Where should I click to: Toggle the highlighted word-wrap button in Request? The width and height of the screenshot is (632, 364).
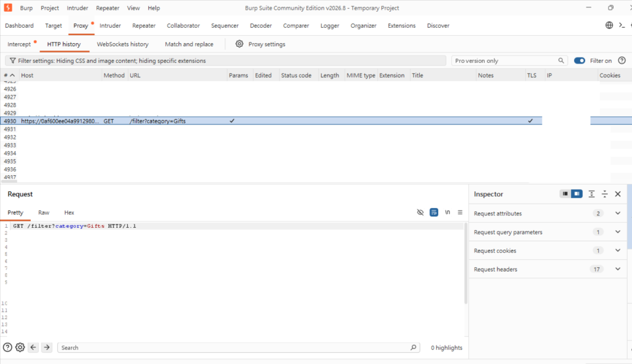(434, 212)
